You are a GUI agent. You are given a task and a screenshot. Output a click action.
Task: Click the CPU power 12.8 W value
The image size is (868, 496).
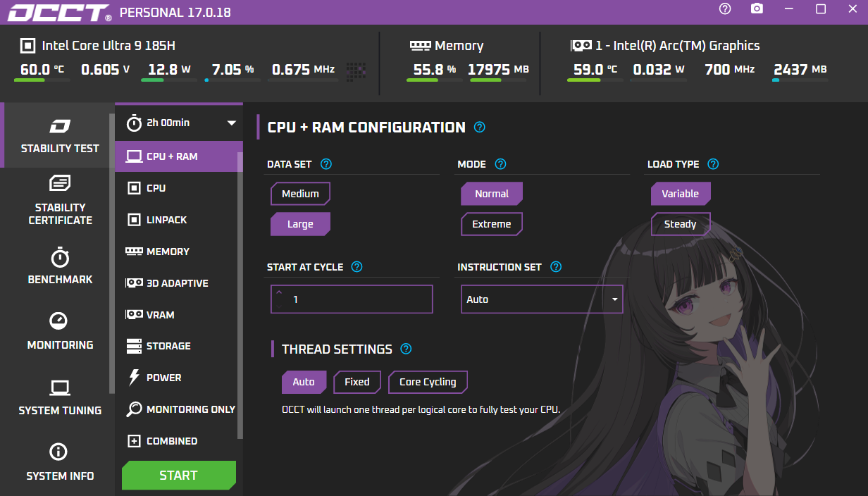pyautogui.click(x=169, y=69)
